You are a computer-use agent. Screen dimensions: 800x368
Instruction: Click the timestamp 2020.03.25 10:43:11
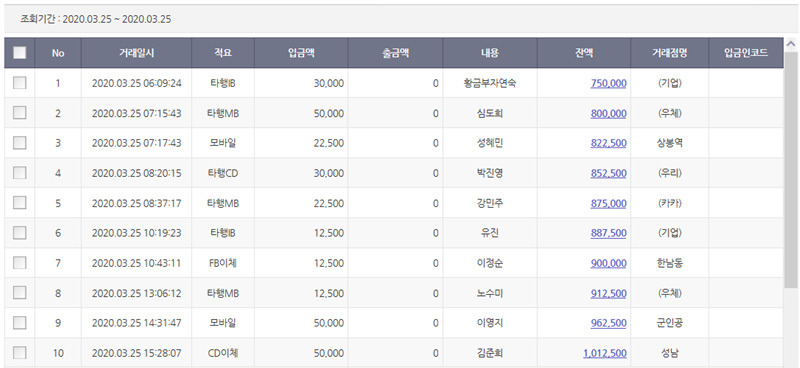[x=136, y=263]
